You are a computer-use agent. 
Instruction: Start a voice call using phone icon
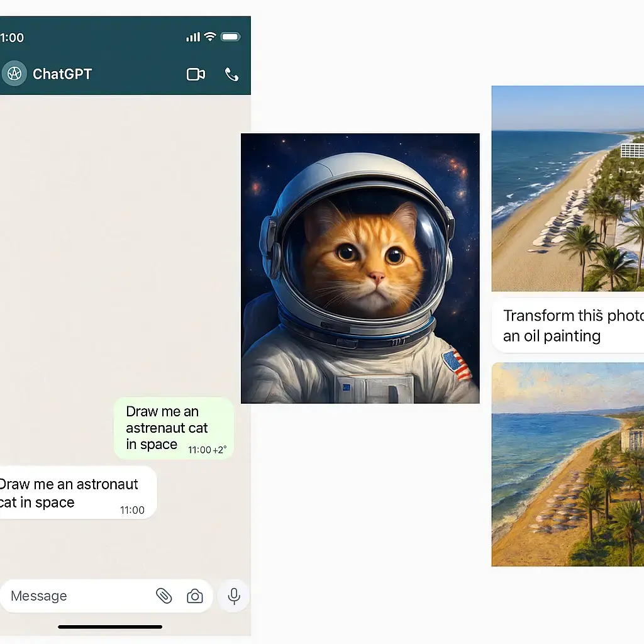[x=231, y=74]
